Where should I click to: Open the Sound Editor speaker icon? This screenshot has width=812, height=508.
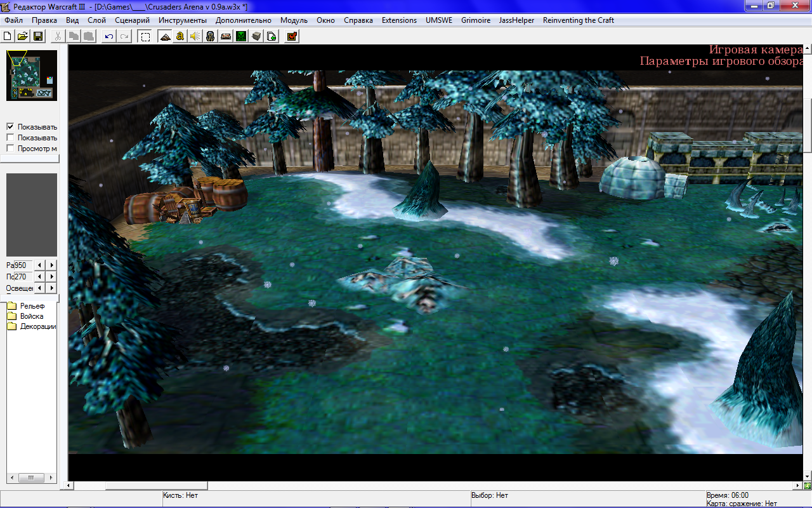click(x=195, y=36)
